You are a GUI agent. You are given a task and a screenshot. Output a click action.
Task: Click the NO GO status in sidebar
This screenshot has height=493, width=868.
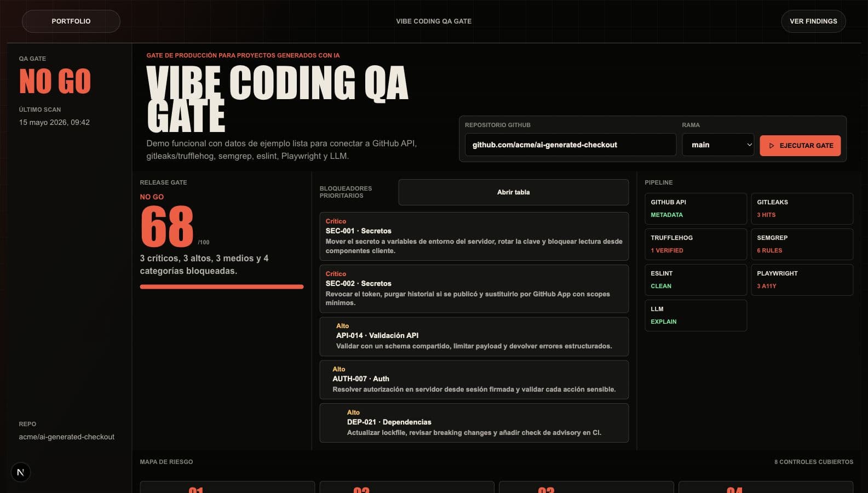pos(55,81)
